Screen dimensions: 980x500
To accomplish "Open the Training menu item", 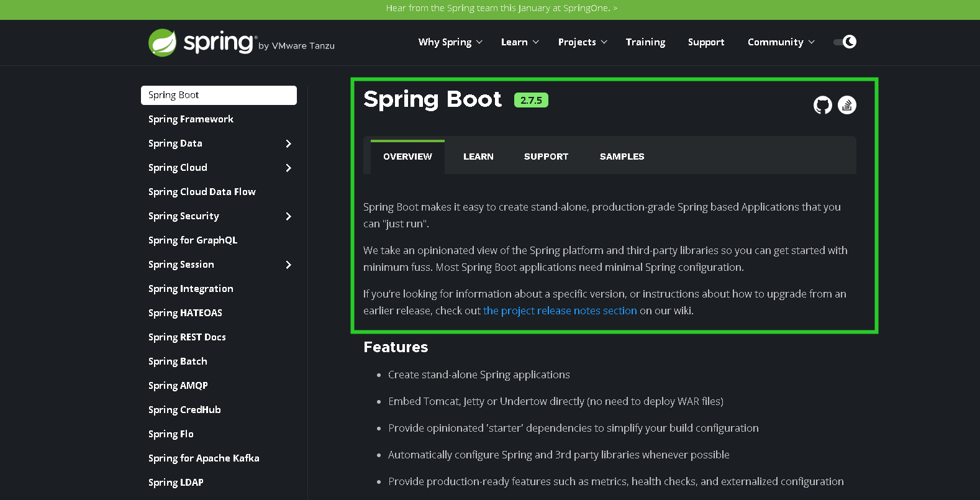I will pyautogui.click(x=645, y=42).
